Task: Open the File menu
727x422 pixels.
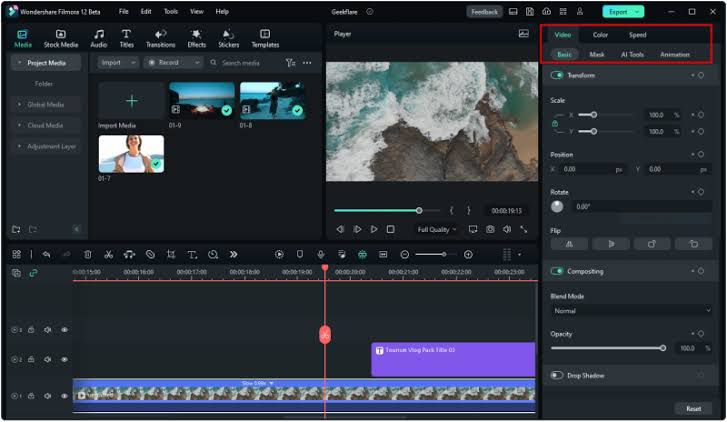Action: tap(123, 12)
